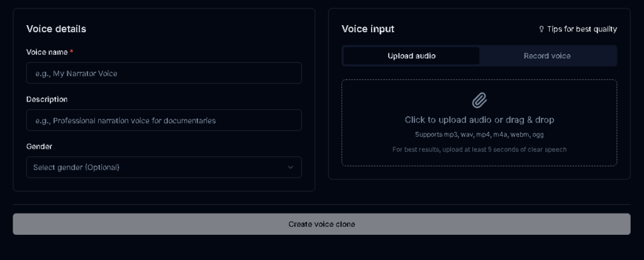The height and width of the screenshot is (260, 644).
Task: Click the 5 seconds clear speech hint
Action: (x=479, y=149)
